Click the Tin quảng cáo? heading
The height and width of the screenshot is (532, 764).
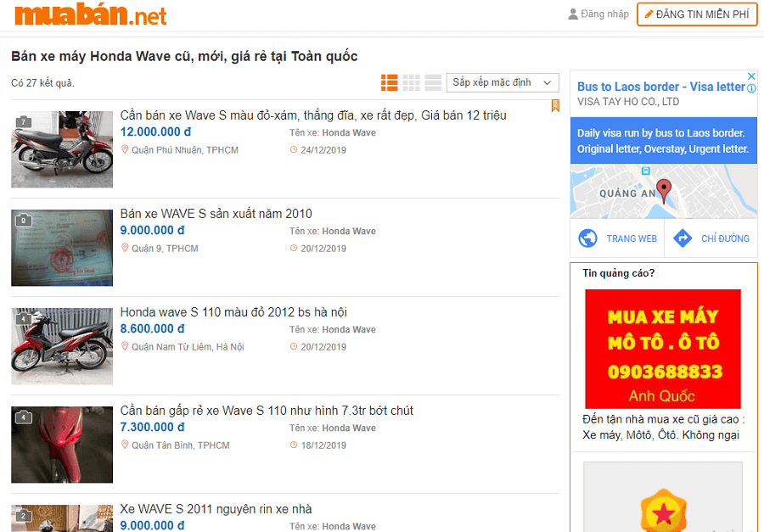tap(618, 273)
